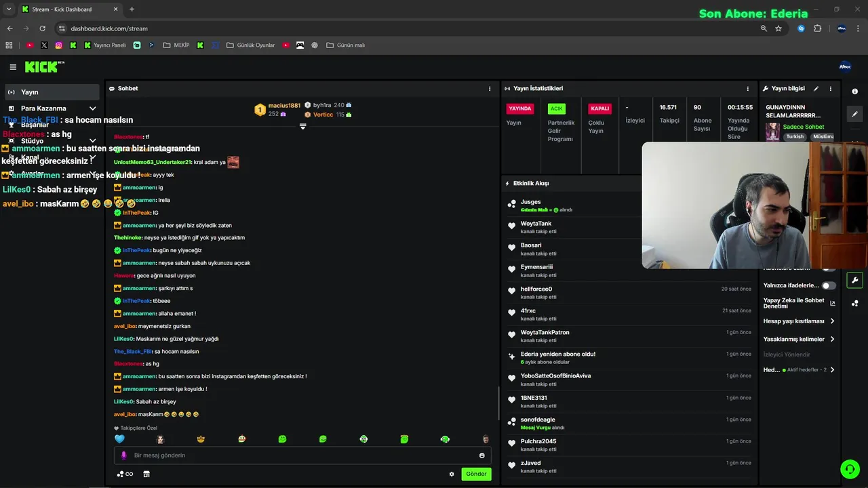Click the chat panel scrollbar

[499, 403]
